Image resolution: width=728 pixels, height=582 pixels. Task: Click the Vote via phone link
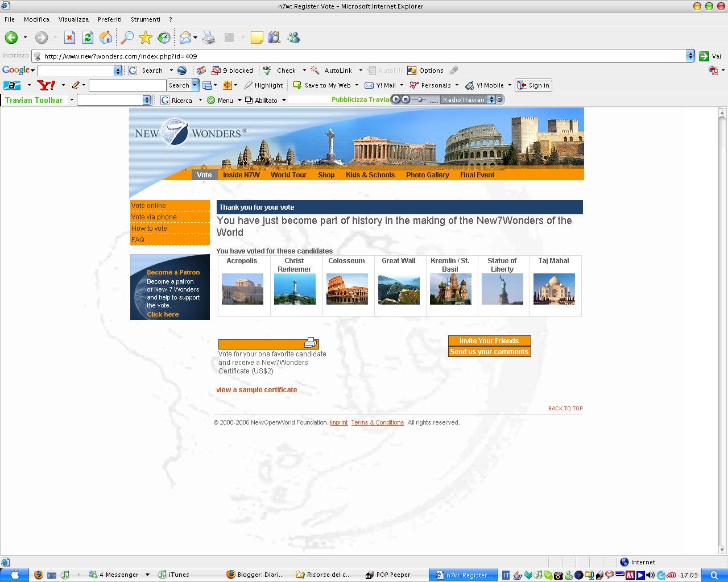tap(154, 217)
